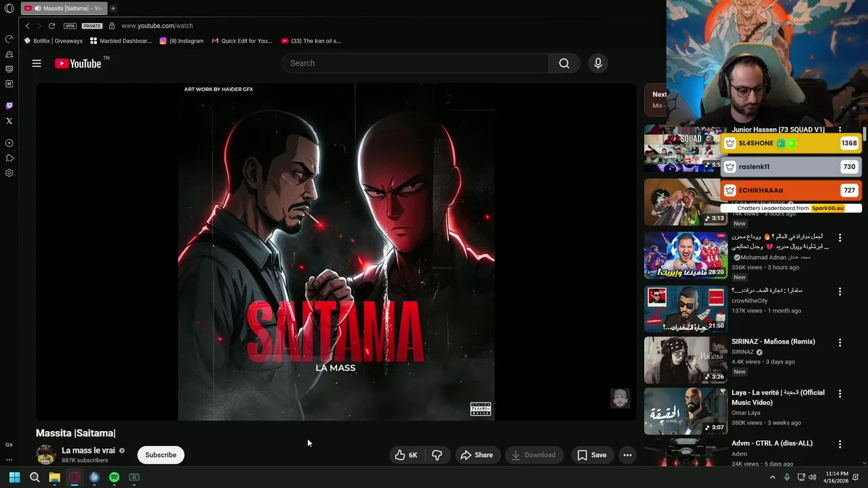The width and height of the screenshot is (868, 488).
Task: Start voice search with microphone button
Action: coord(597,63)
